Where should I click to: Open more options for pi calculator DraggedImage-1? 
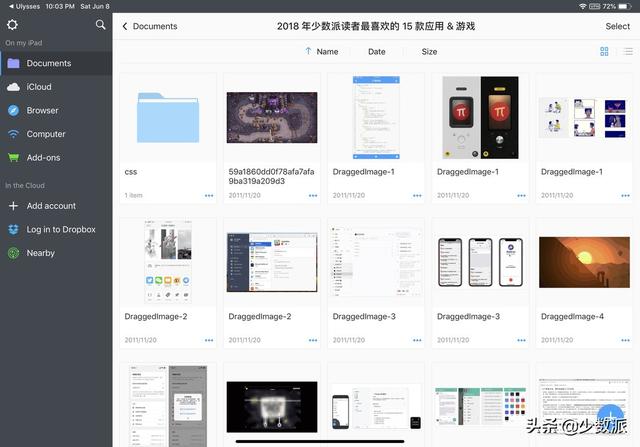(521, 196)
